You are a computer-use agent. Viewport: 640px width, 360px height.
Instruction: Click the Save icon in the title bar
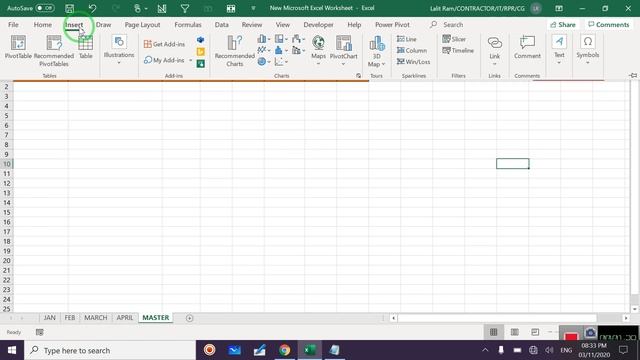click(70, 8)
